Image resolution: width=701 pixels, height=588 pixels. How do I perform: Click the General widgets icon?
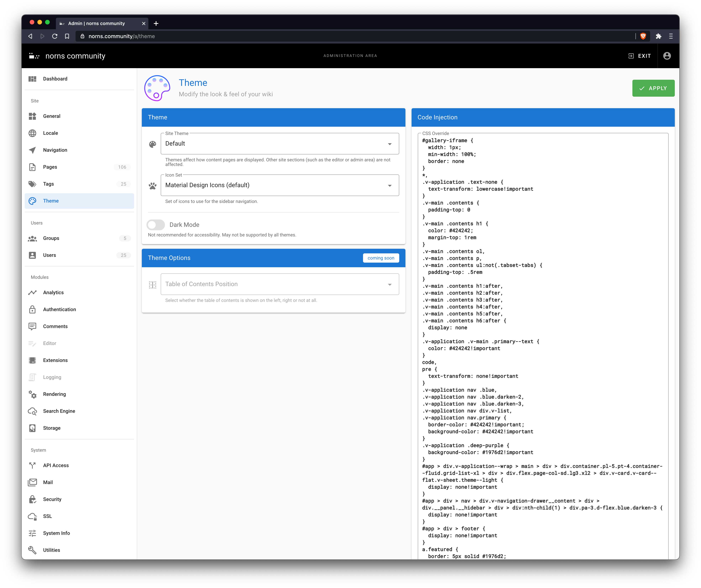tap(32, 116)
